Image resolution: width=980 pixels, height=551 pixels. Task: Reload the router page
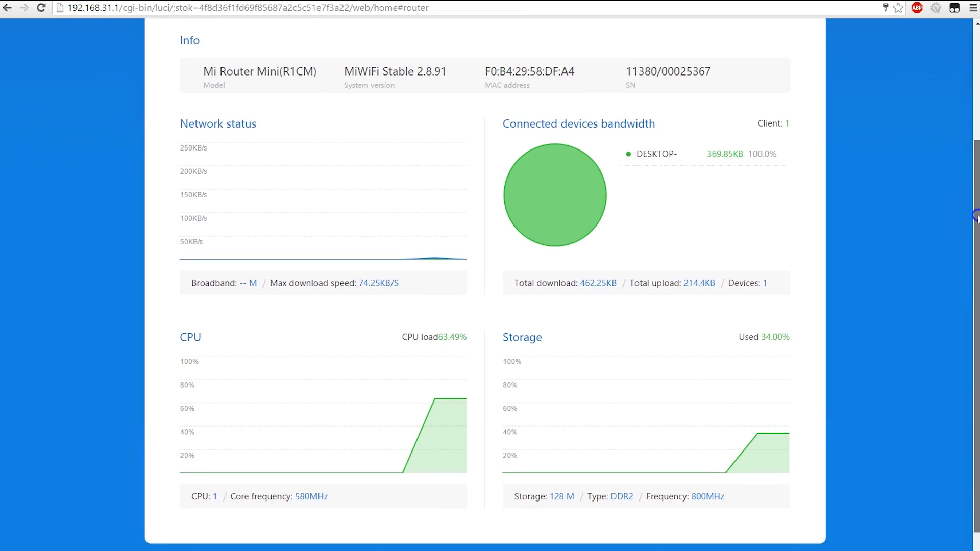point(41,8)
